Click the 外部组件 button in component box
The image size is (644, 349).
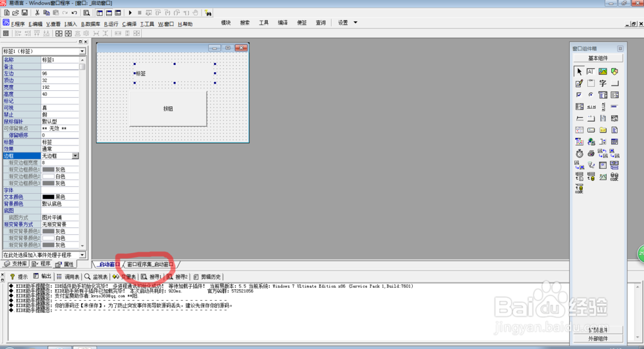pyautogui.click(x=598, y=338)
